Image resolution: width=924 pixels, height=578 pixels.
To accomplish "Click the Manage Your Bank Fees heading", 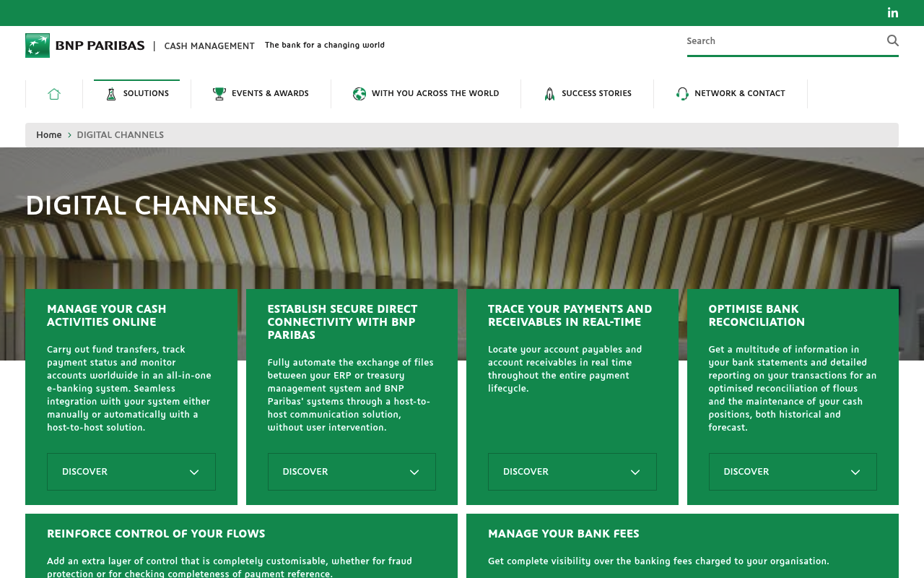I will (564, 534).
